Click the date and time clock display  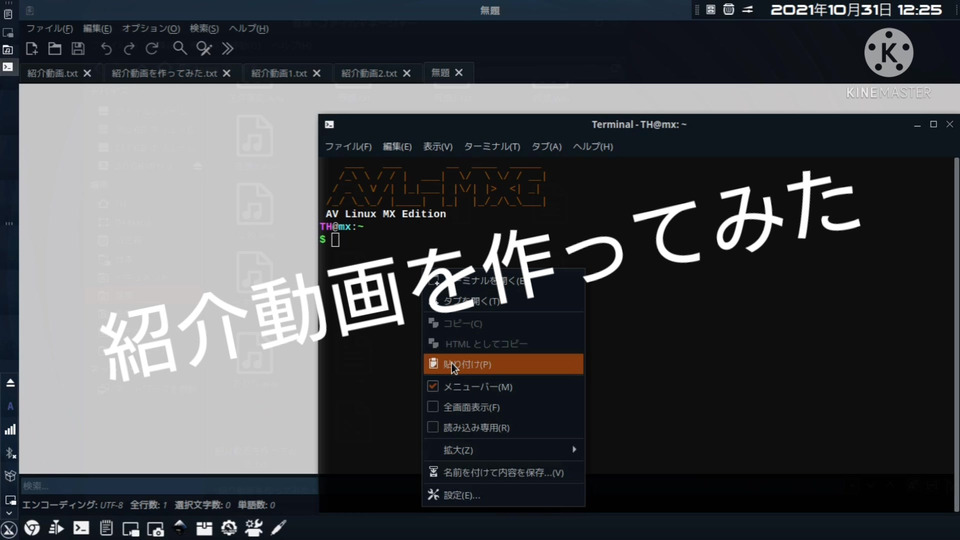coord(856,10)
